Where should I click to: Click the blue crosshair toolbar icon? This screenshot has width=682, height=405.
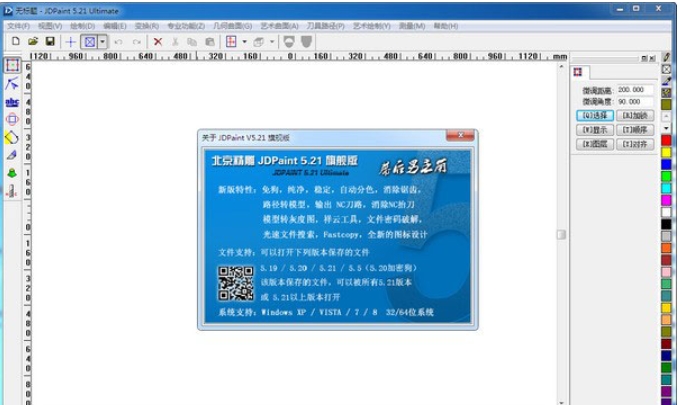click(x=70, y=42)
